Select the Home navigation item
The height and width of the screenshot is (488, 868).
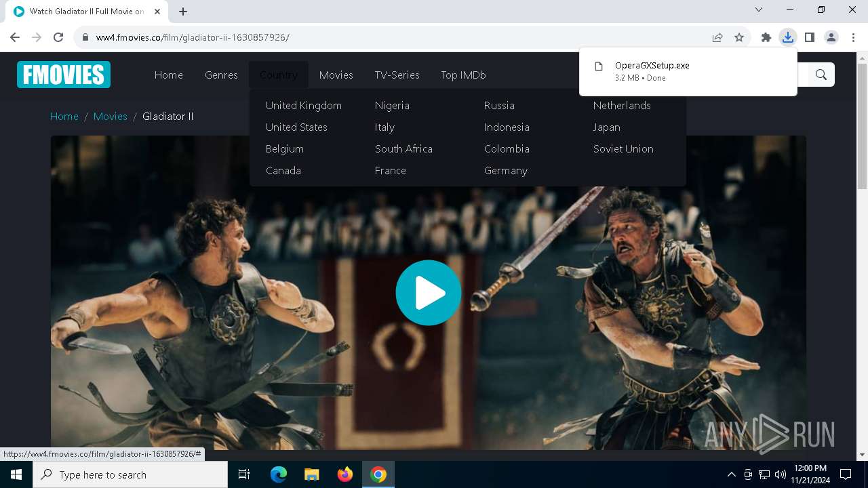tap(169, 75)
